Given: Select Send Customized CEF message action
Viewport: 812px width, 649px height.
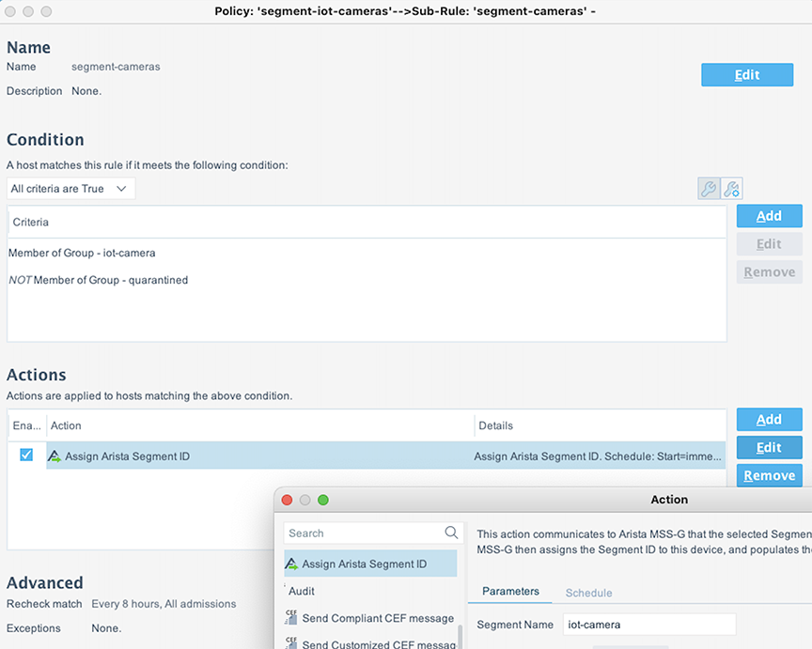Looking at the screenshot, I should click(x=371, y=643).
